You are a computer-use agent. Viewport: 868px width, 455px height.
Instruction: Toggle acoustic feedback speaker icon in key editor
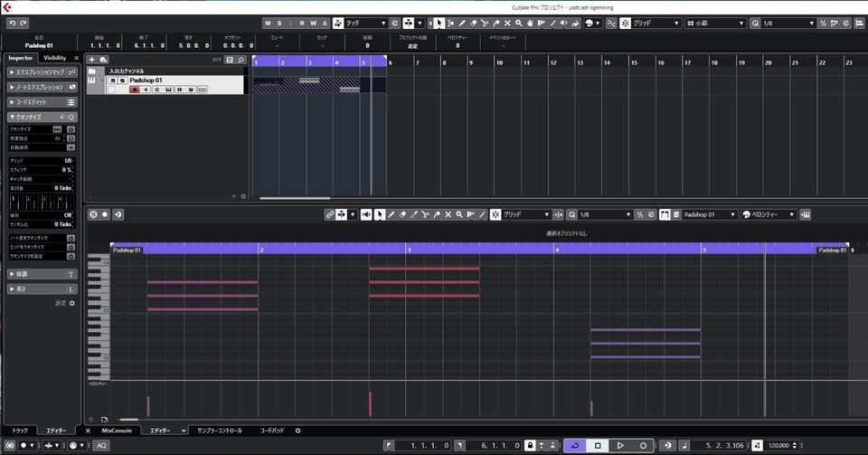click(366, 214)
